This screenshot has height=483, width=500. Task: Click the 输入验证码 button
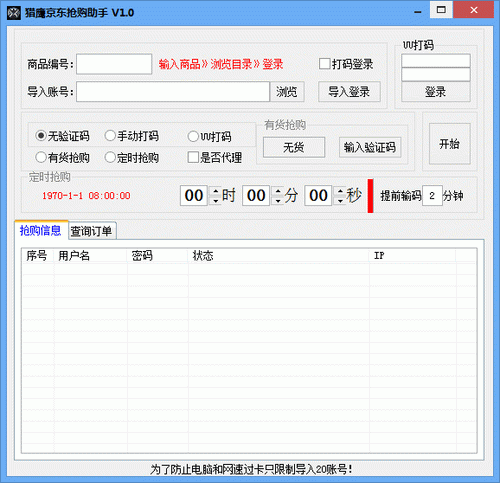[x=370, y=147]
